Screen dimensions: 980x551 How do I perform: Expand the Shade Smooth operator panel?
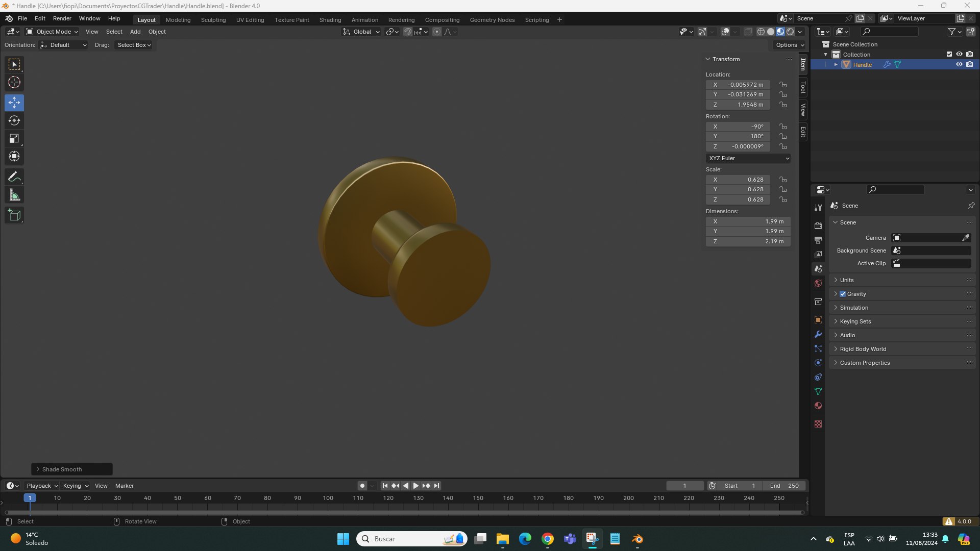[x=61, y=469]
